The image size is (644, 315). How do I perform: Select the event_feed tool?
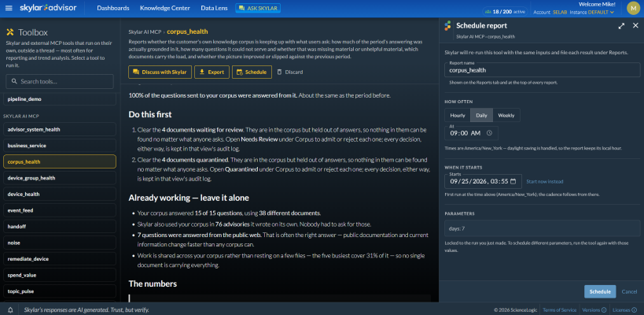point(60,210)
